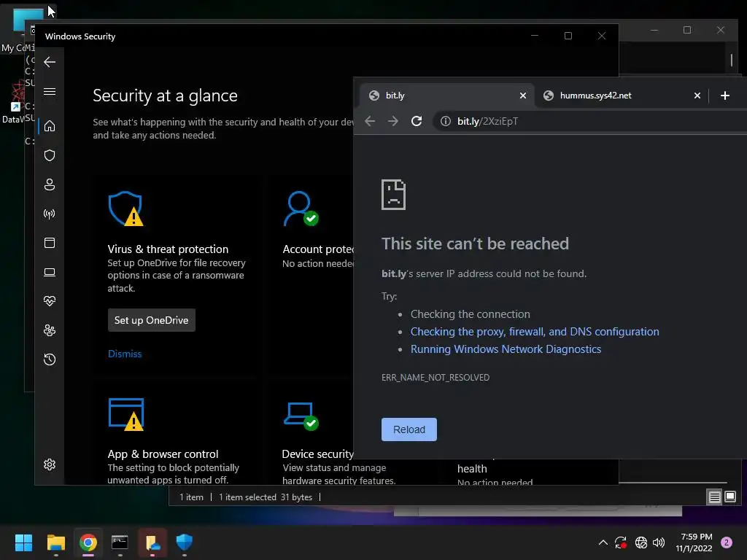
Task: Switch to bit.ly browser tab
Action: (447, 96)
